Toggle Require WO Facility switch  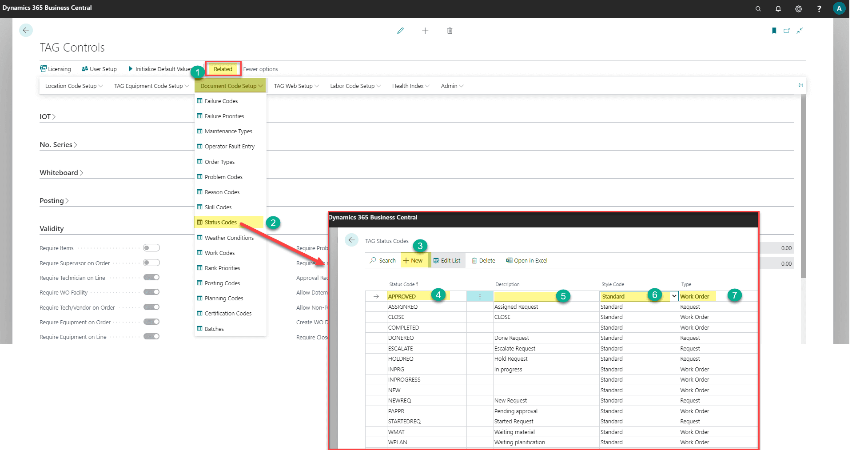point(151,292)
